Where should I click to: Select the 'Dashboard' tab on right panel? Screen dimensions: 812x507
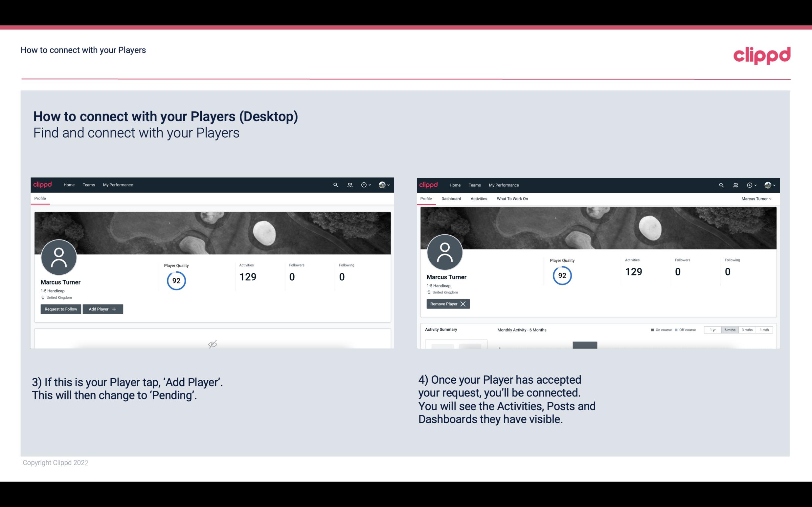452,199
